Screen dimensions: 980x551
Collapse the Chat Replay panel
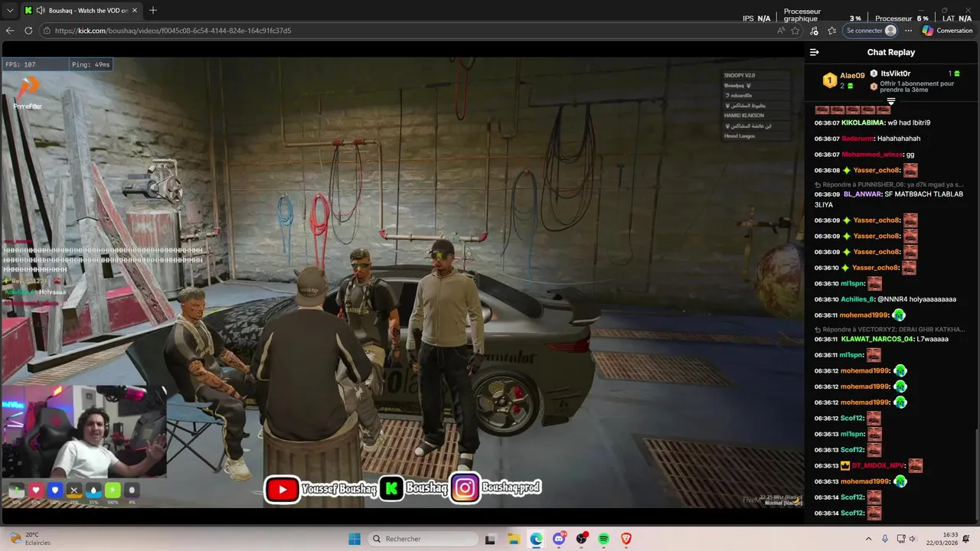click(x=814, y=52)
